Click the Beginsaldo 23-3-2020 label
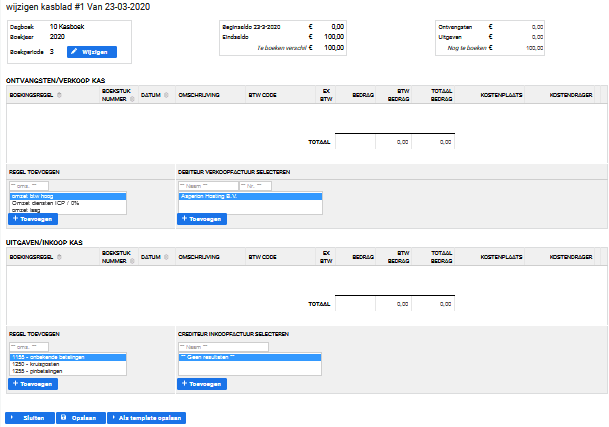Image resolution: width=609 pixels, height=427 pixels. coord(251,27)
